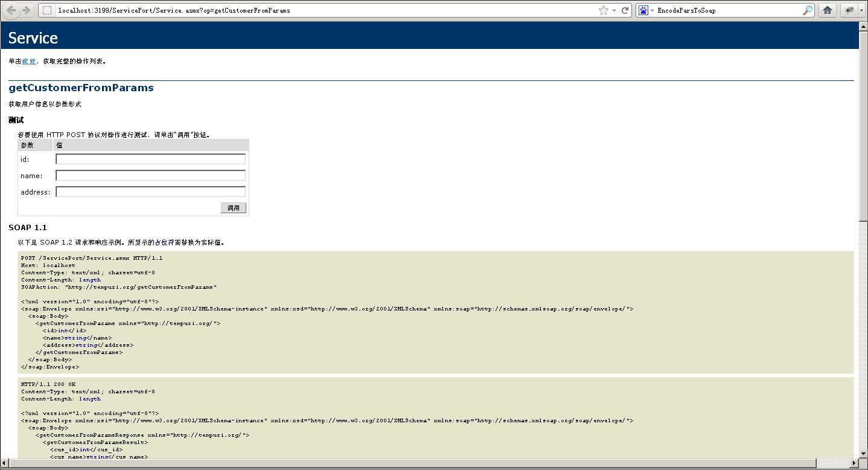Reload the page with the refresh icon
Screen dimensions: 868x470
[x=625, y=10]
